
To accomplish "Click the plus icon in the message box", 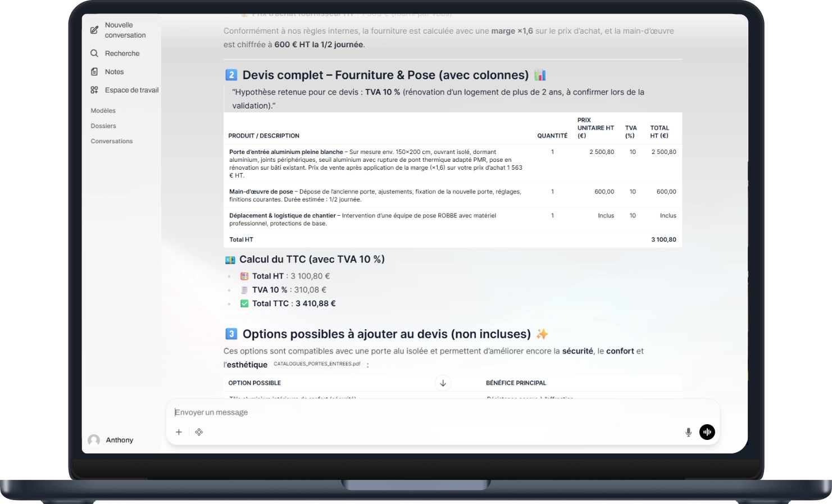I will coord(179,432).
